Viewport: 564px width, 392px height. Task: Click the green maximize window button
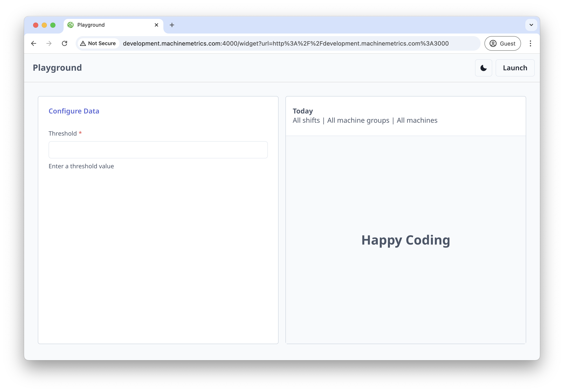53,25
